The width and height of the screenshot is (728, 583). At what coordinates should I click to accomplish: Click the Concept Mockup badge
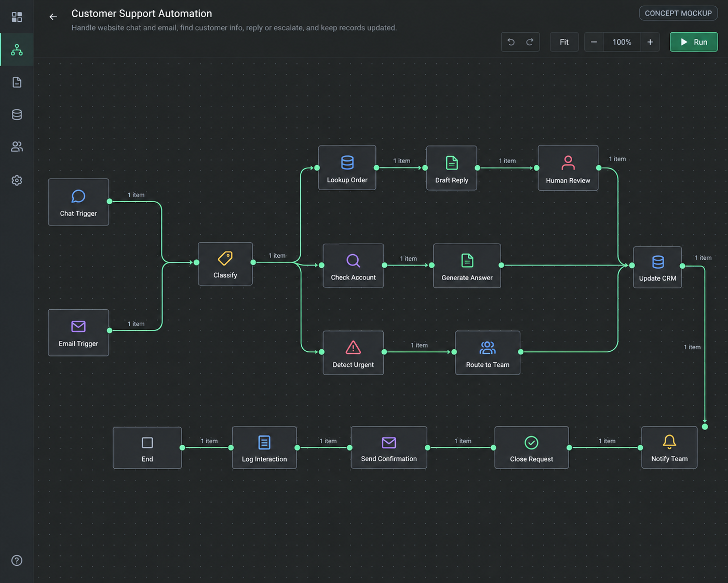pyautogui.click(x=678, y=13)
